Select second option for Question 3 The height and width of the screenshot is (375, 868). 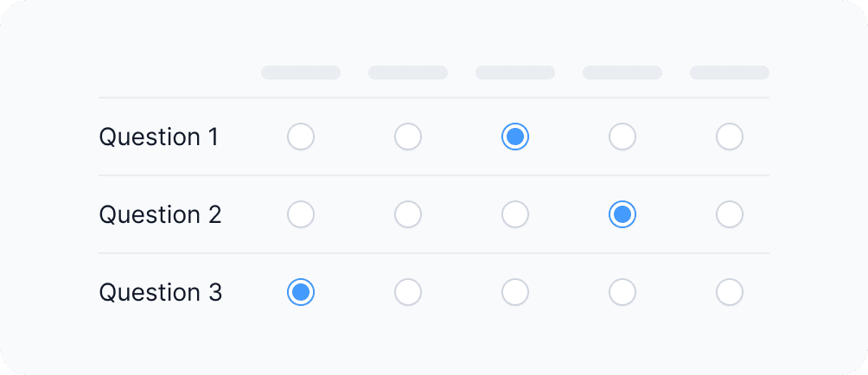click(x=408, y=292)
